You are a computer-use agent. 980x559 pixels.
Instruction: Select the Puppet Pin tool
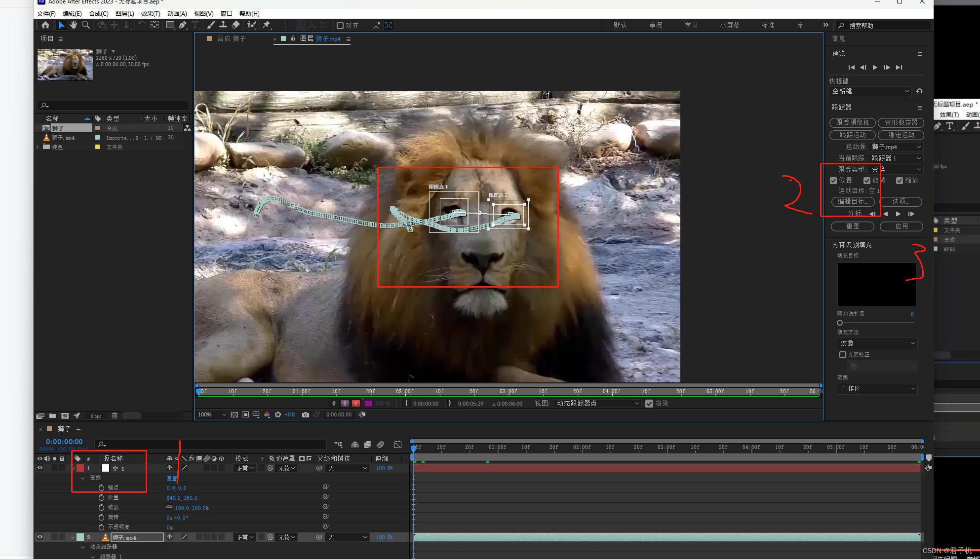tap(267, 25)
